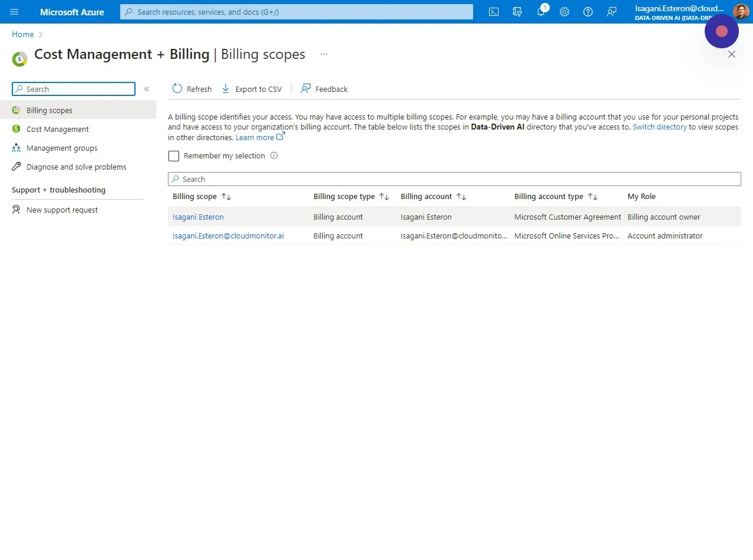The width and height of the screenshot is (753, 560).
Task: Open the notifications bell
Action: [x=541, y=12]
